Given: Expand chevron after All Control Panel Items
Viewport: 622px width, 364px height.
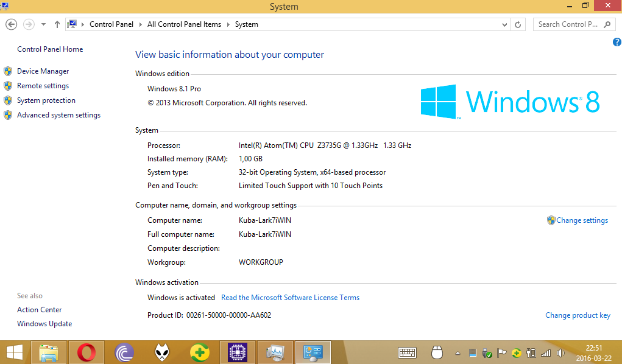Looking at the screenshot, I should click(x=228, y=24).
